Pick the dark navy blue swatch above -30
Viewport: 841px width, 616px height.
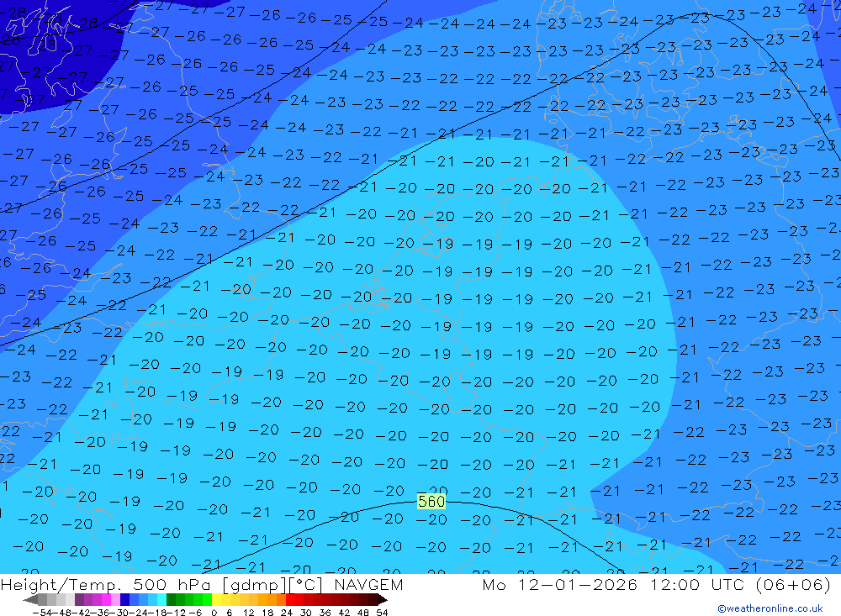pyautogui.click(x=124, y=599)
